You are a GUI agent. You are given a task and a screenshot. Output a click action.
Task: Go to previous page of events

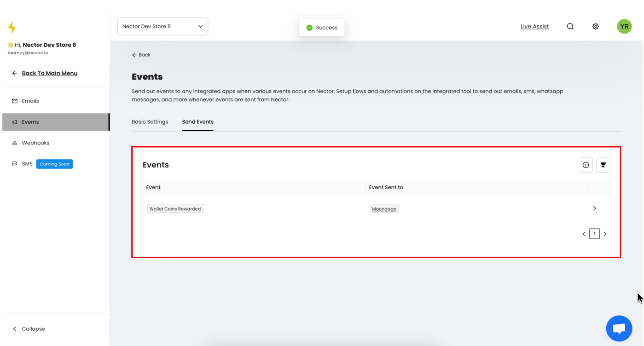point(584,234)
